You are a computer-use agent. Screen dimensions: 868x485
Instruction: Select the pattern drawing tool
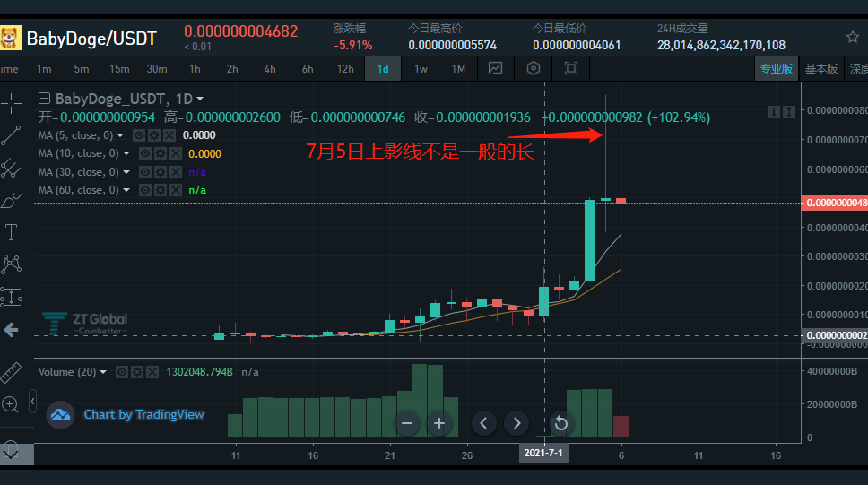coord(11,264)
